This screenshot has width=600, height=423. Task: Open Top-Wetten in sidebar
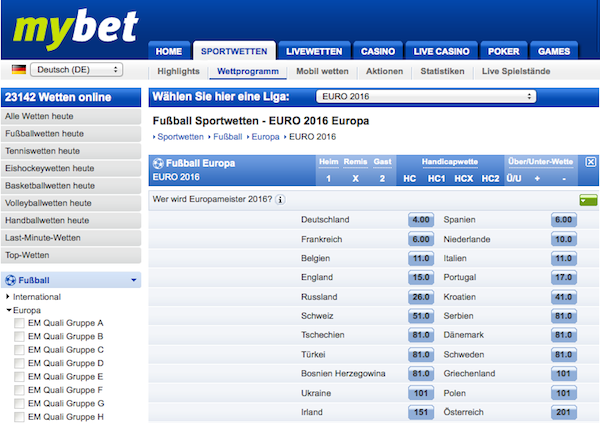tap(71, 255)
